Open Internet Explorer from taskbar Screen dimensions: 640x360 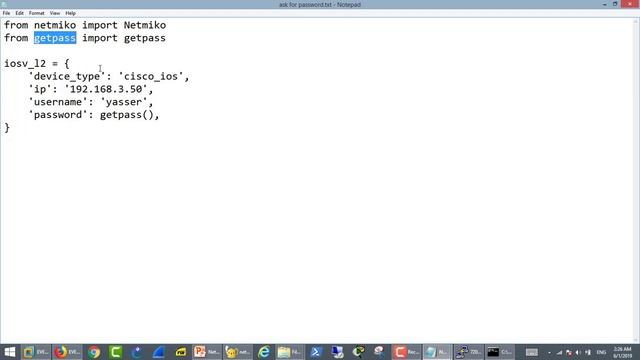pyautogui.click(x=264, y=352)
